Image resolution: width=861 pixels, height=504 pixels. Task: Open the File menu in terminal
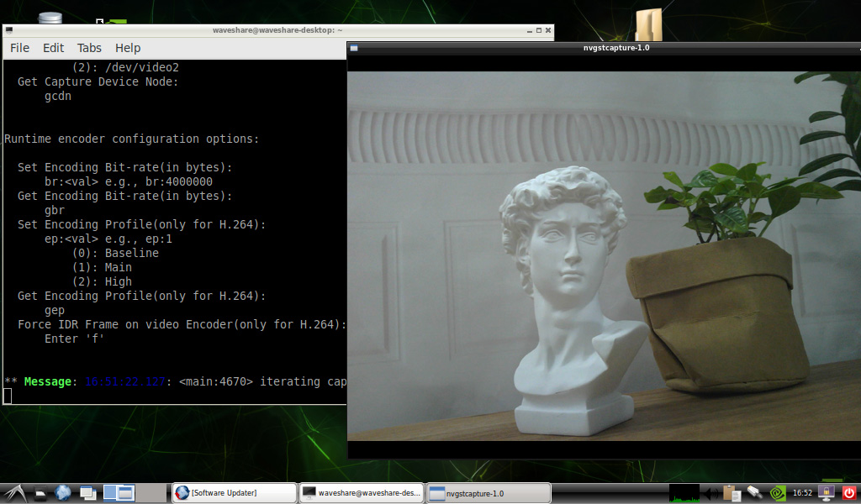[19, 48]
